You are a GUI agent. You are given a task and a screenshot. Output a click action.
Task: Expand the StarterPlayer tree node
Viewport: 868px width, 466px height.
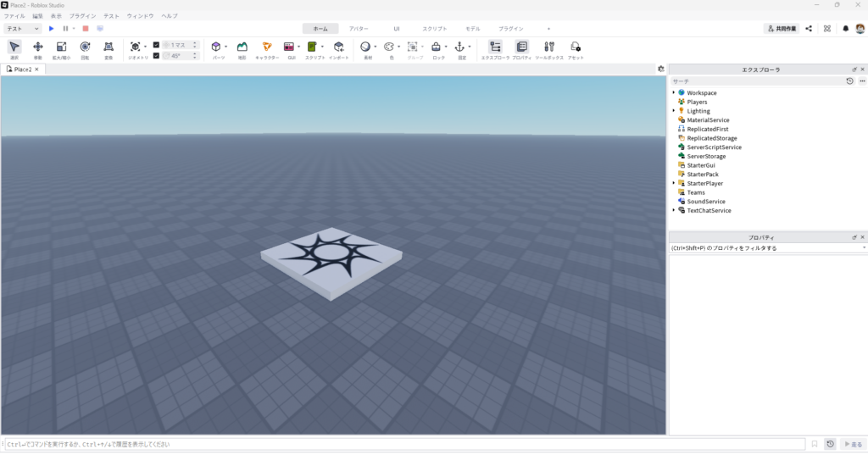674,183
